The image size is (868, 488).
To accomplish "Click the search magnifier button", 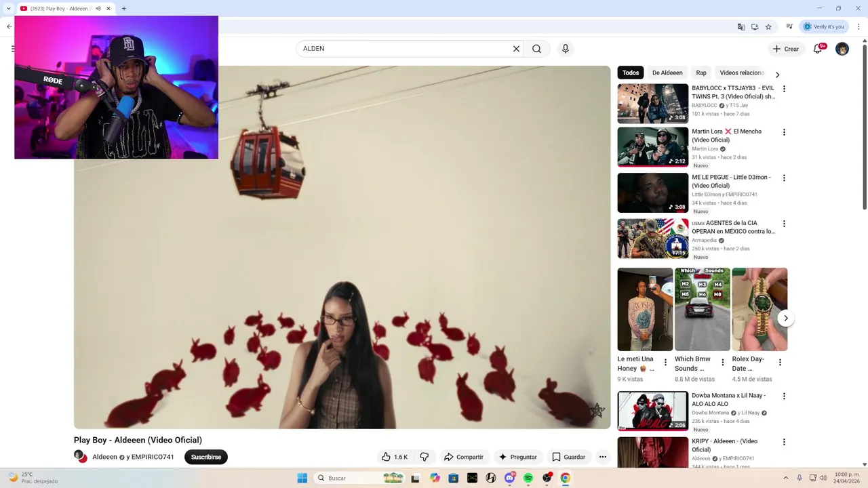I will tap(536, 49).
